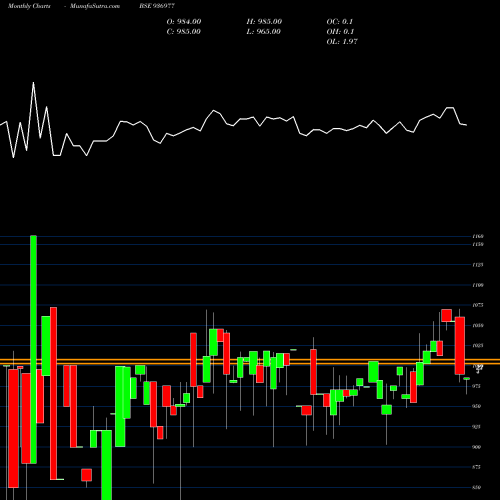Click the 975 price axis label
The height and width of the screenshot is (500, 500).
(477, 386)
